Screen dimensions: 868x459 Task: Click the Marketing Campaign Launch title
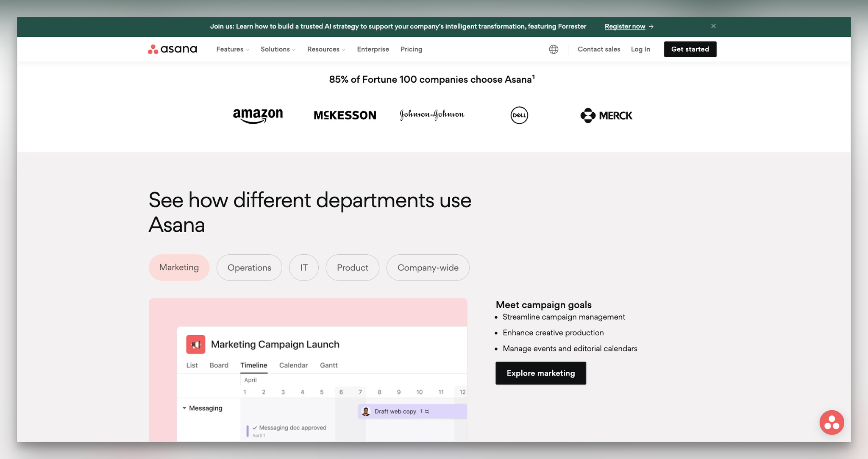tap(275, 344)
